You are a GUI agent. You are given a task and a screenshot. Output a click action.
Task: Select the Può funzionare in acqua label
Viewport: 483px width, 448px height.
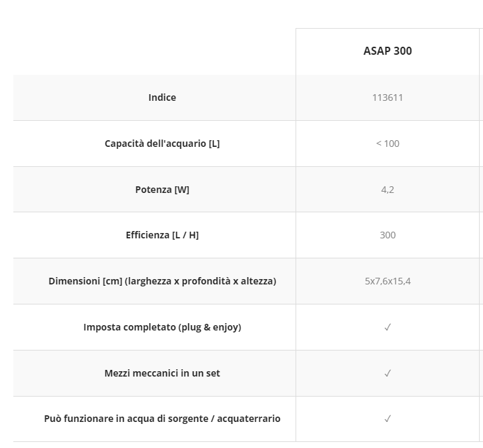click(x=162, y=419)
